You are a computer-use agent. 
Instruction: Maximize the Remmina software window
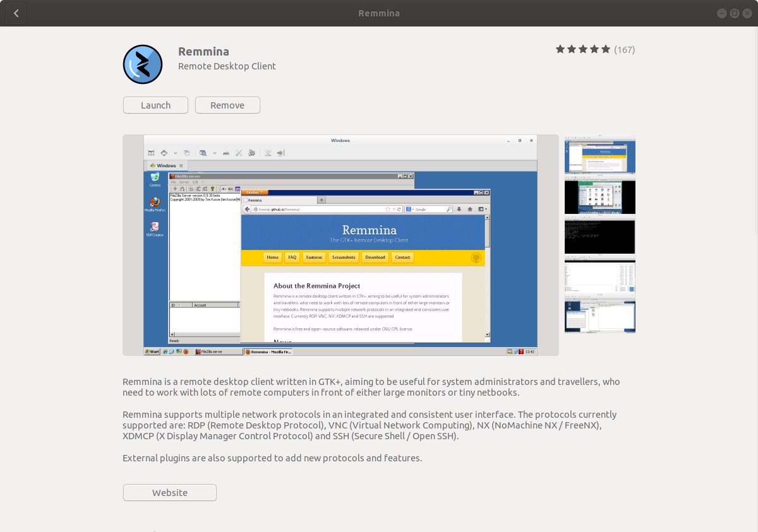click(x=735, y=13)
